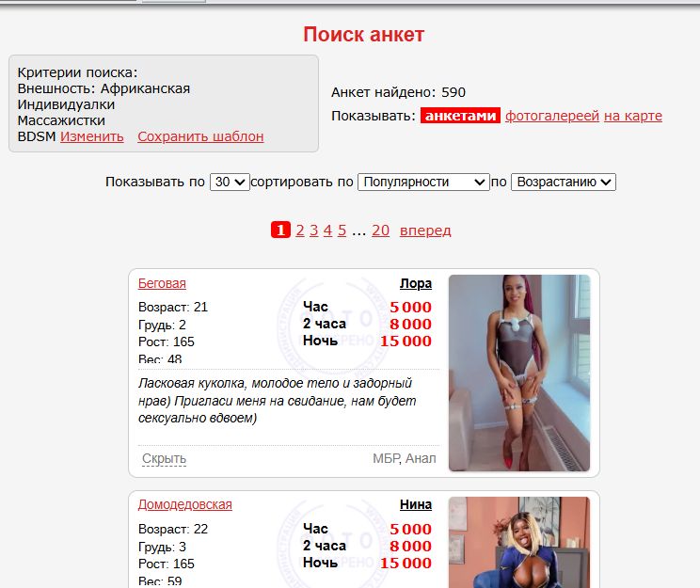
Task: Click the Рост: 165 text in Нина card
Action: [167, 564]
